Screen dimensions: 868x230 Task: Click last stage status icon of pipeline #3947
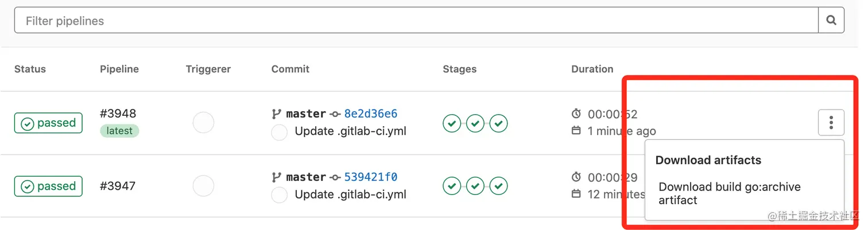(x=499, y=186)
